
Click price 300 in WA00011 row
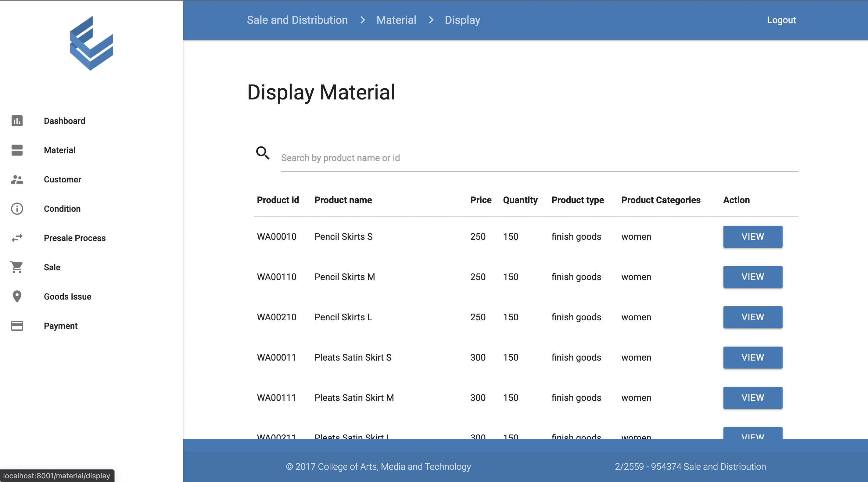[x=478, y=357]
